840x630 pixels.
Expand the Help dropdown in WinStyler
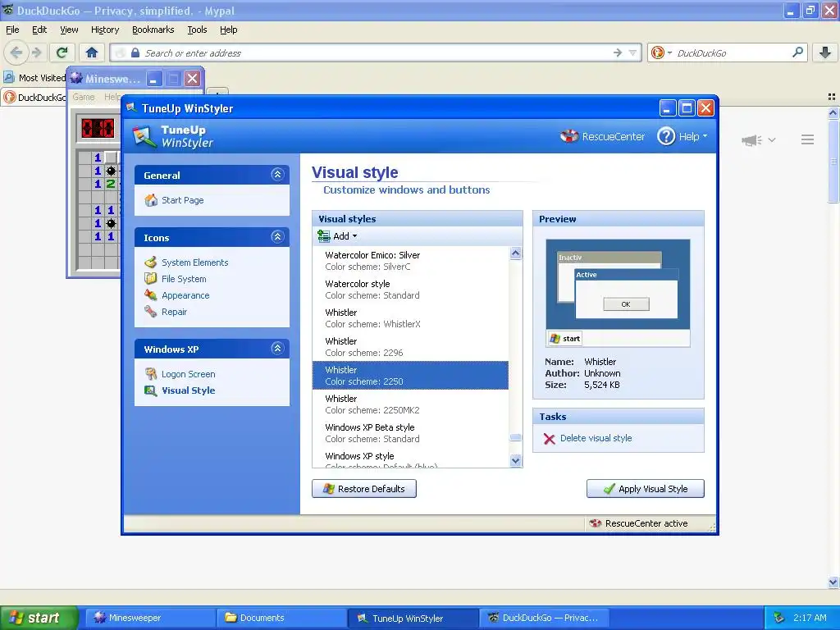(705, 136)
